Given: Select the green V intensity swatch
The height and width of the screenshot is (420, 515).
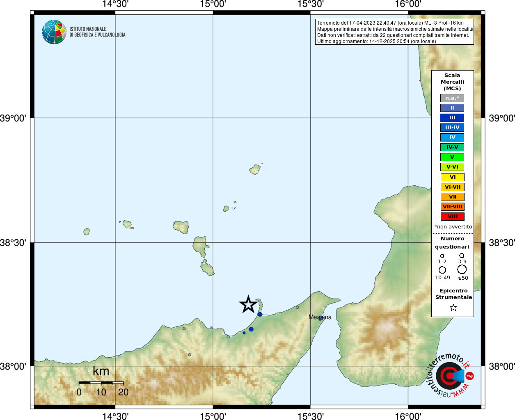Looking at the screenshot, I should click(452, 157).
